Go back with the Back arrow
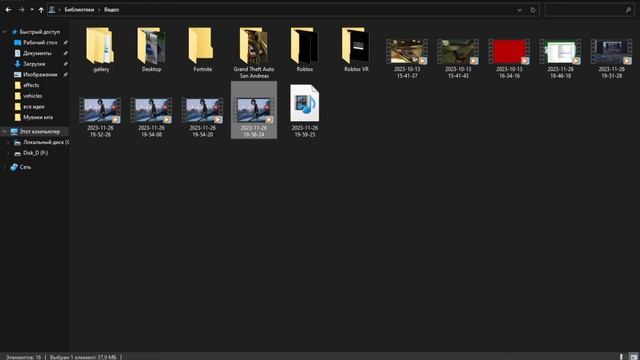 tap(8, 10)
